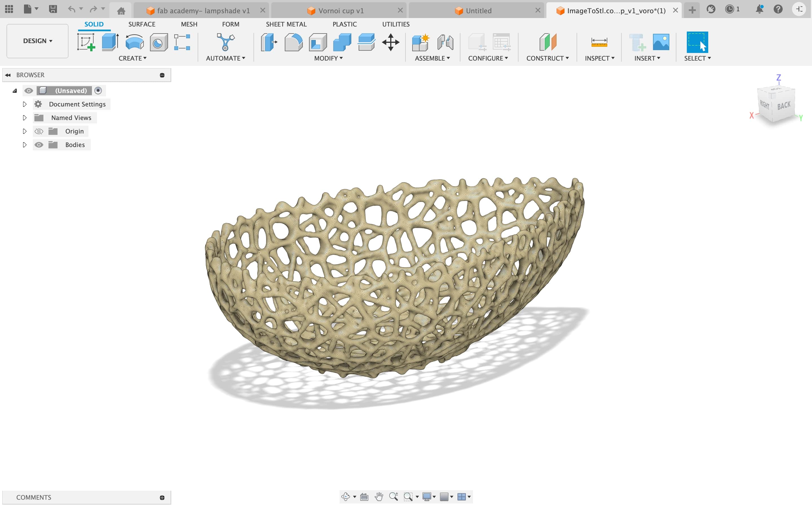Screen dimensions: 812x507
Task: Click the Fillet tool icon
Action: (293, 42)
